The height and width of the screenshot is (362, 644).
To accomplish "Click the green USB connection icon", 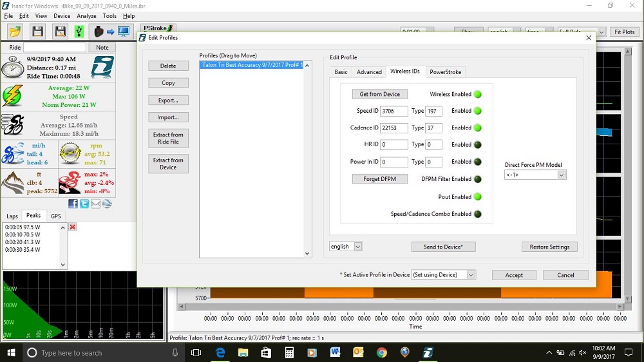I will pyautogui.click(x=79, y=32).
